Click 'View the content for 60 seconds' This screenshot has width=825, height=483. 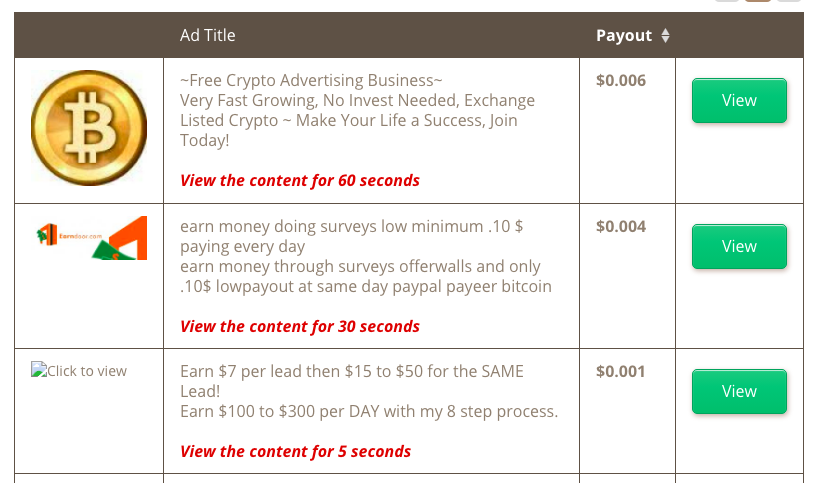pyautogui.click(x=300, y=180)
